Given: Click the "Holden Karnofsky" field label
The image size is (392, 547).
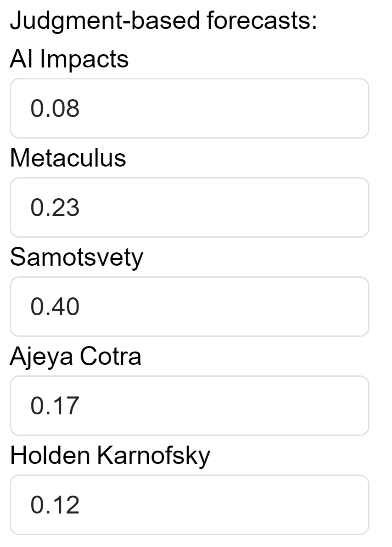Looking at the screenshot, I should 110,455.
